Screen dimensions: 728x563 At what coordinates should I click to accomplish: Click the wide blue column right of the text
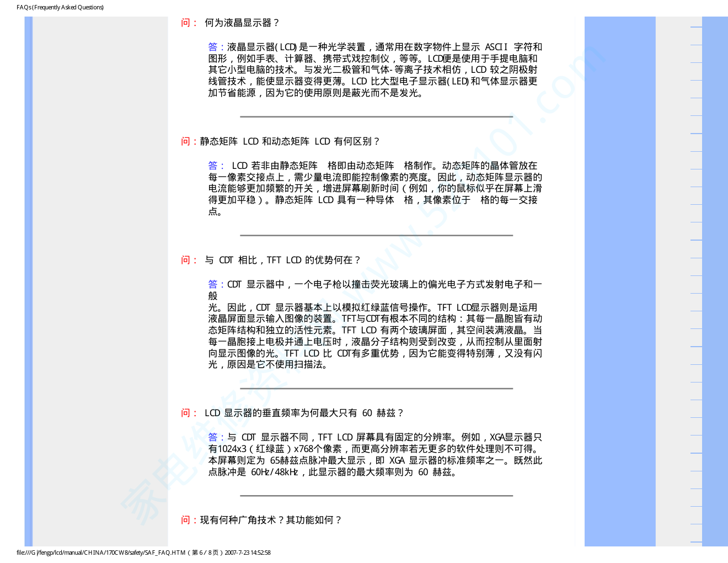pos(619,276)
